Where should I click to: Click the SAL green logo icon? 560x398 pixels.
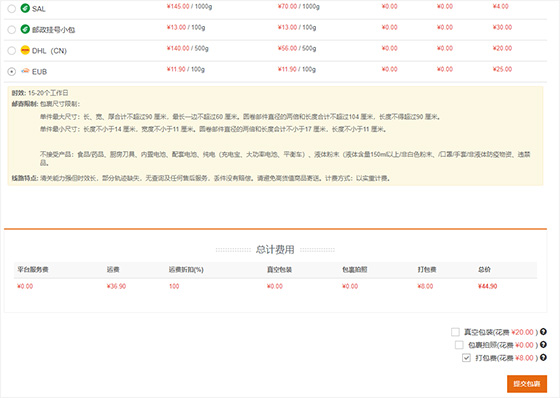point(25,8)
